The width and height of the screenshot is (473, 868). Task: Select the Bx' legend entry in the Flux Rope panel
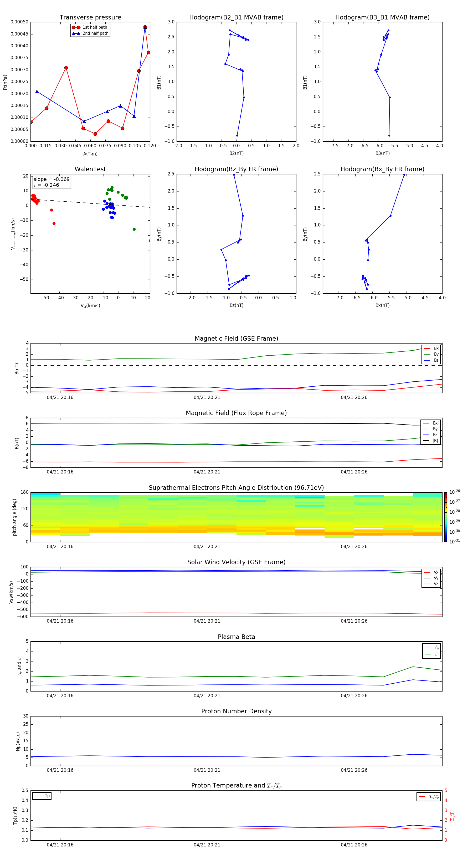click(x=431, y=423)
